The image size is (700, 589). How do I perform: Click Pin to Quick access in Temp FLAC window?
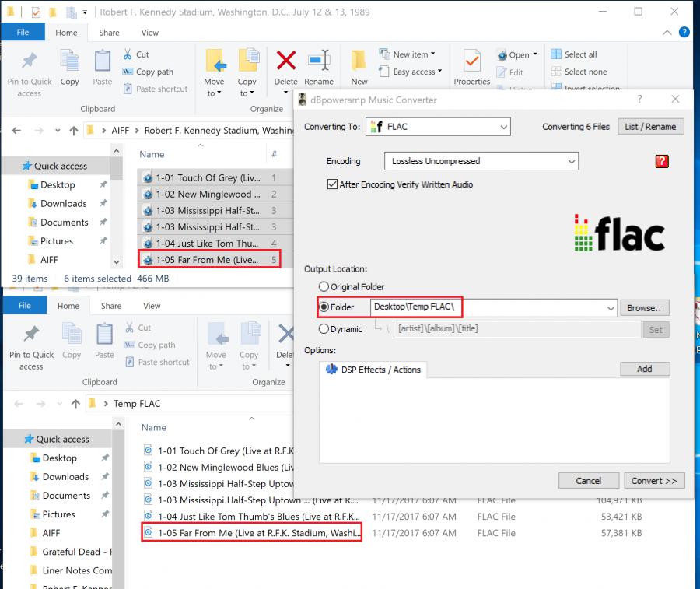point(31,348)
